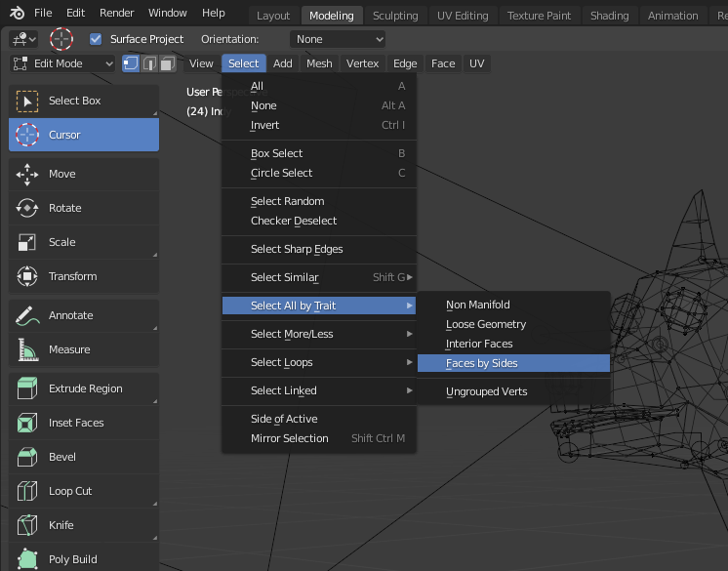The height and width of the screenshot is (571, 728).
Task: Select the Move tool
Action: click(x=83, y=174)
